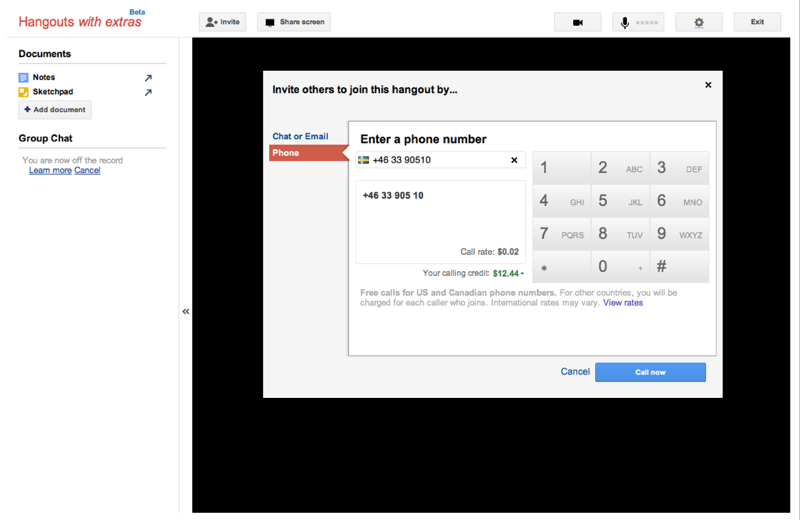This screenshot has width=800, height=520.
Task: Open the settings gear
Action: (x=699, y=22)
